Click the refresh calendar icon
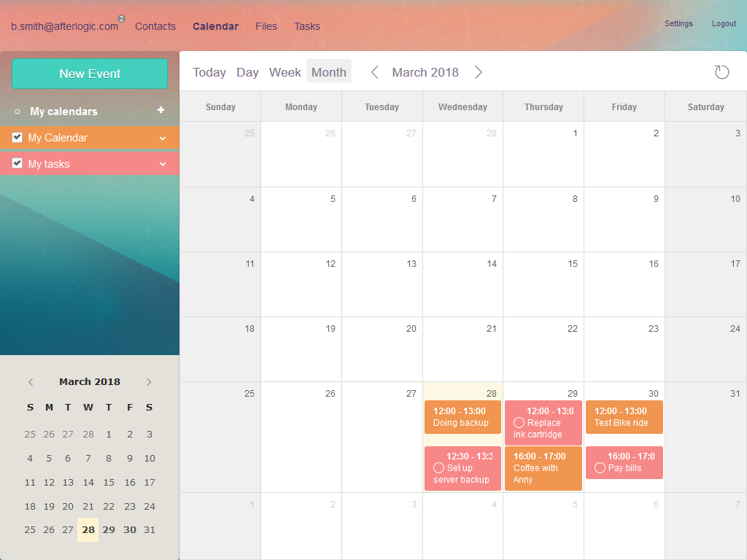747x560 pixels. pos(721,71)
